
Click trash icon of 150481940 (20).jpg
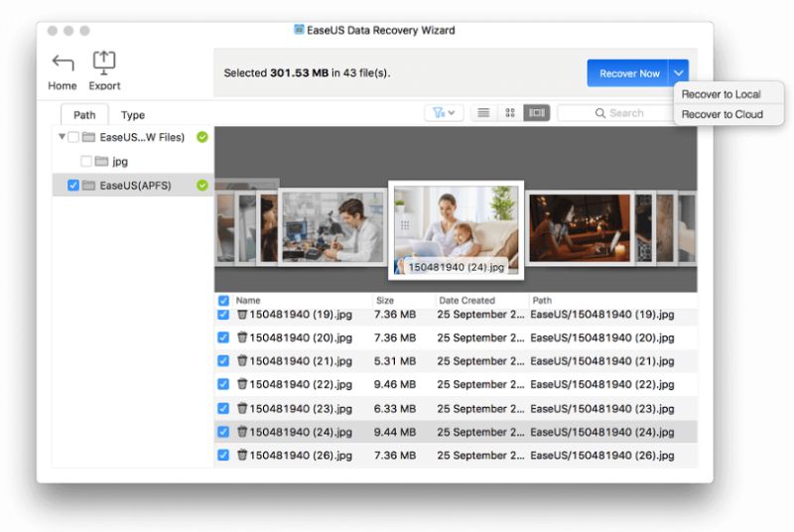[242, 337]
